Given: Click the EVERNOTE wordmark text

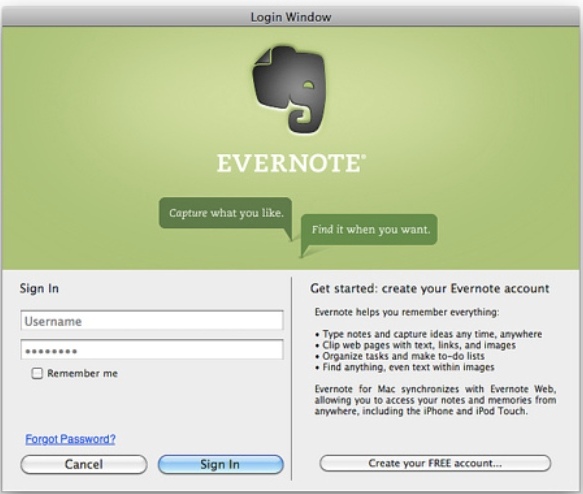Looking at the screenshot, I should pyautogui.click(x=291, y=163).
